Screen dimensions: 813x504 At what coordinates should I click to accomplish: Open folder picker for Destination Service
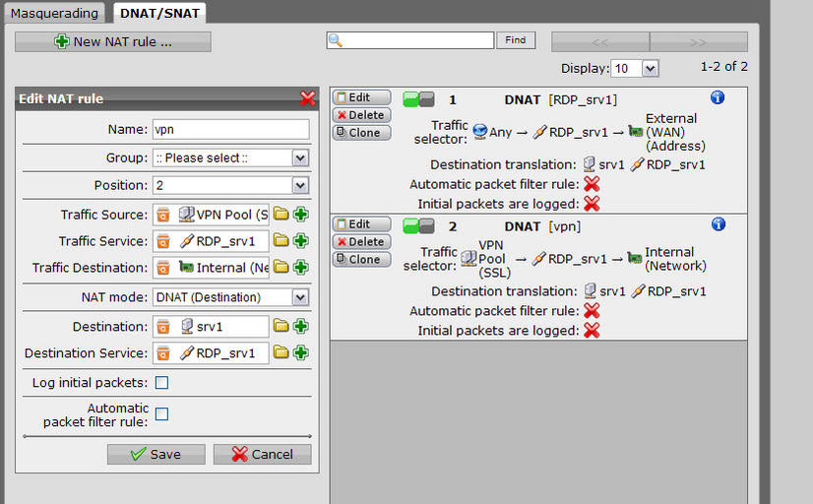pyautogui.click(x=281, y=352)
